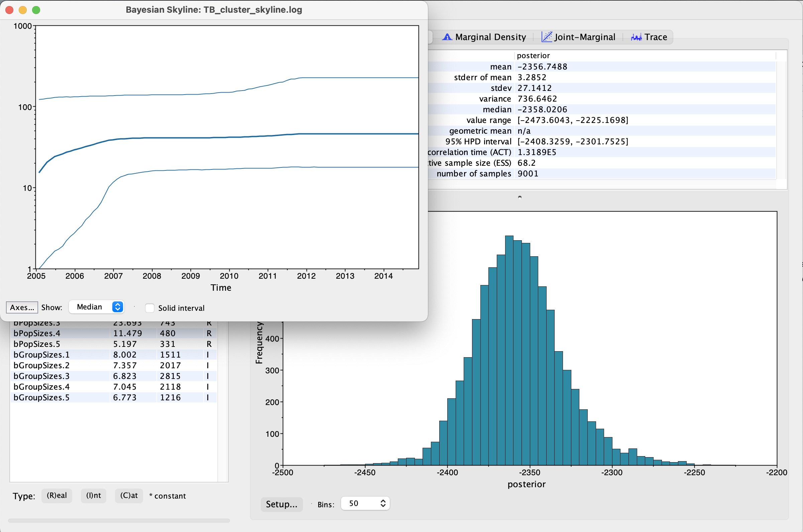Click the 95% HPD interval value

(573, 141)
